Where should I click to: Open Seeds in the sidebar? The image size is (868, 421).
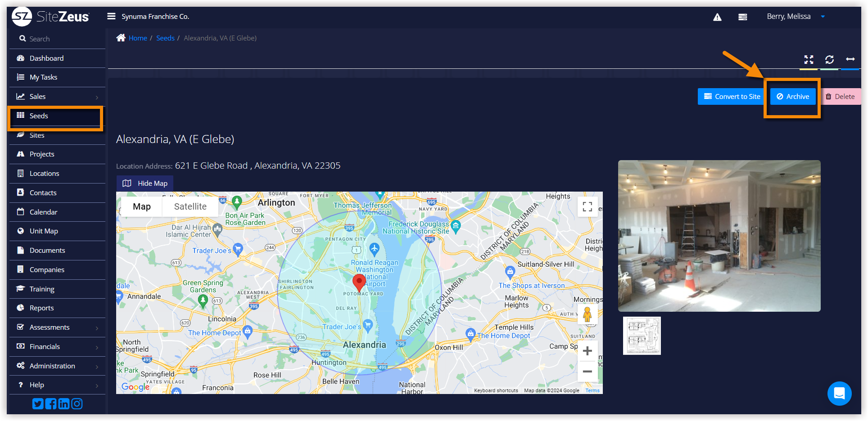tap(39, 116)
